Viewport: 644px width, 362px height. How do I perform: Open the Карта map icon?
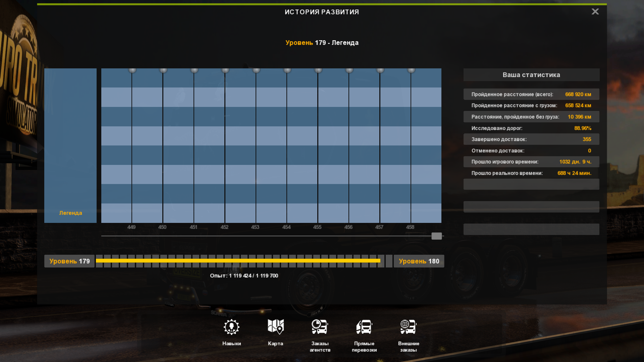[276, 327]
